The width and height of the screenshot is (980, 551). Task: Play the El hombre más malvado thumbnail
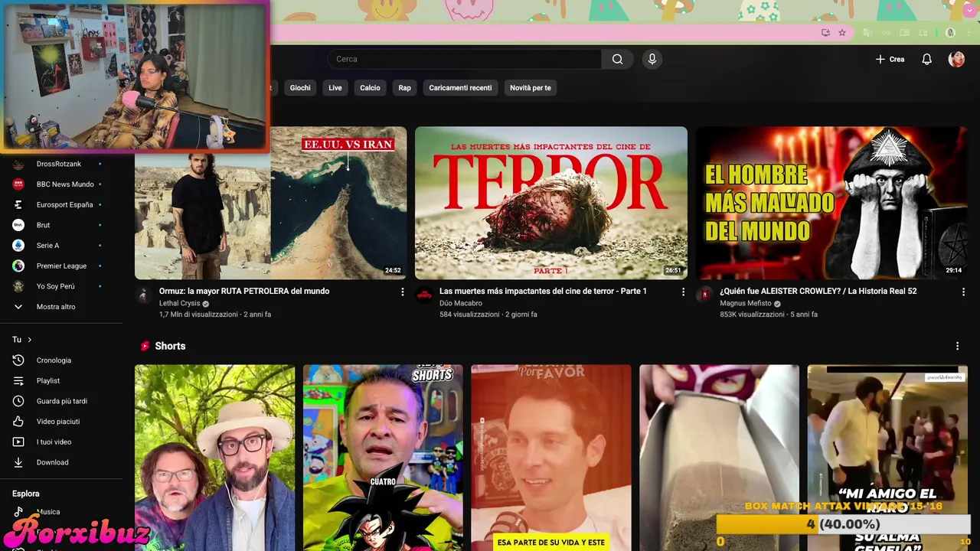click(831, 203)
